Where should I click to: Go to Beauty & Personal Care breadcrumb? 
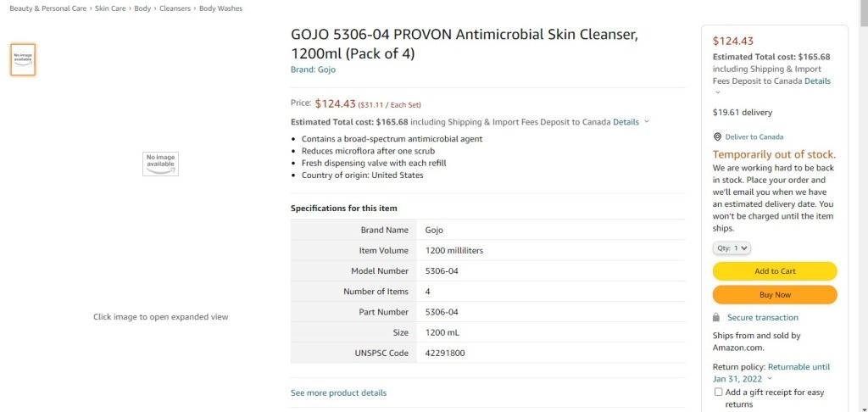pyautogui.click(x=48, y=8)
